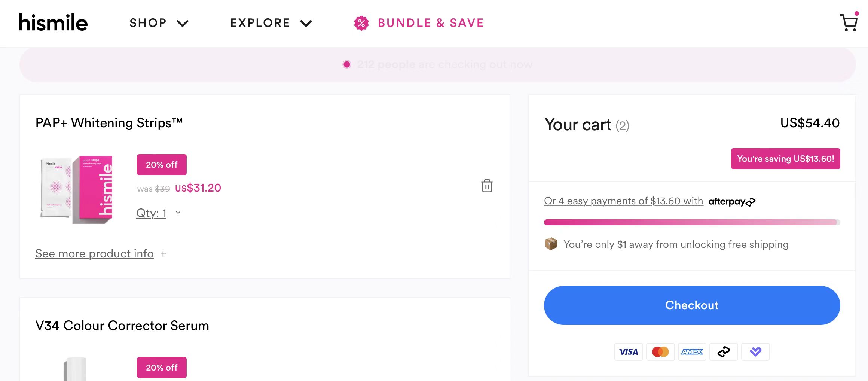This screenshot has height=381, width=868.
Task: Click the Amex payment icon
Action: click(692, 352)
